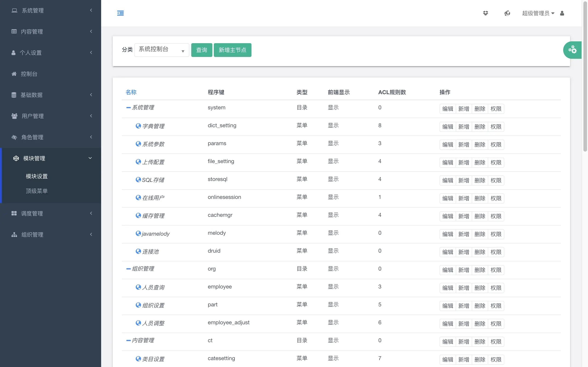Click the globe icon beside 缓存管理
588x367 pixels.
[138, 215]
